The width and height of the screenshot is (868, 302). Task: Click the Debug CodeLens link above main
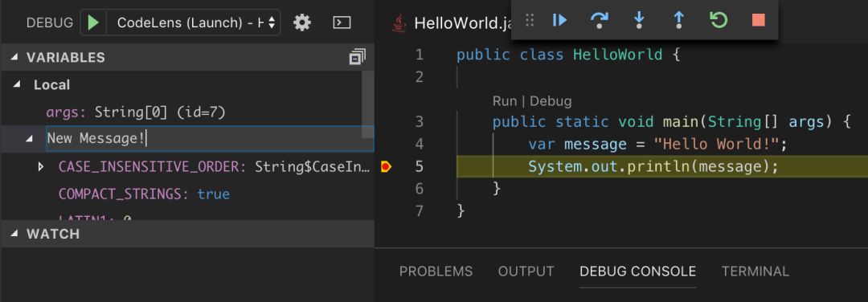pos(551,101)
